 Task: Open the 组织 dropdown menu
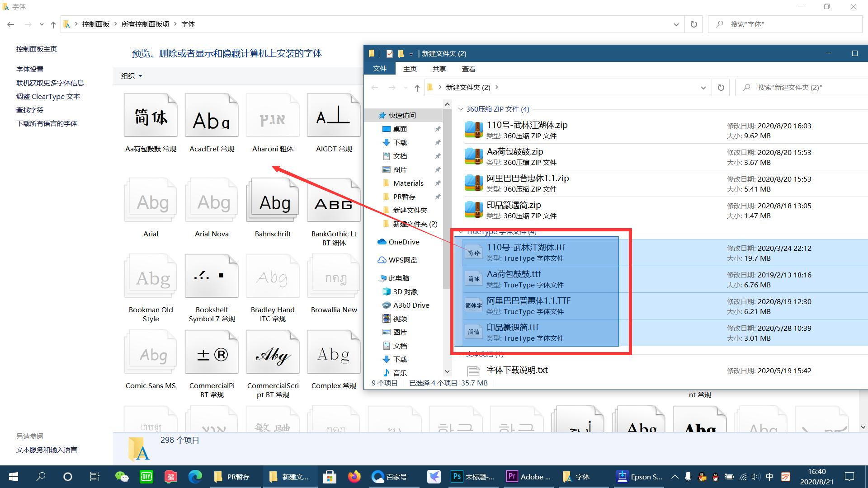pyautogui.click(x=131, y=76)
